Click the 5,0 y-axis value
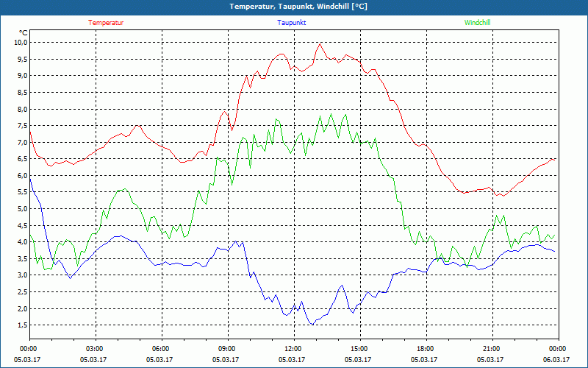 23,209
